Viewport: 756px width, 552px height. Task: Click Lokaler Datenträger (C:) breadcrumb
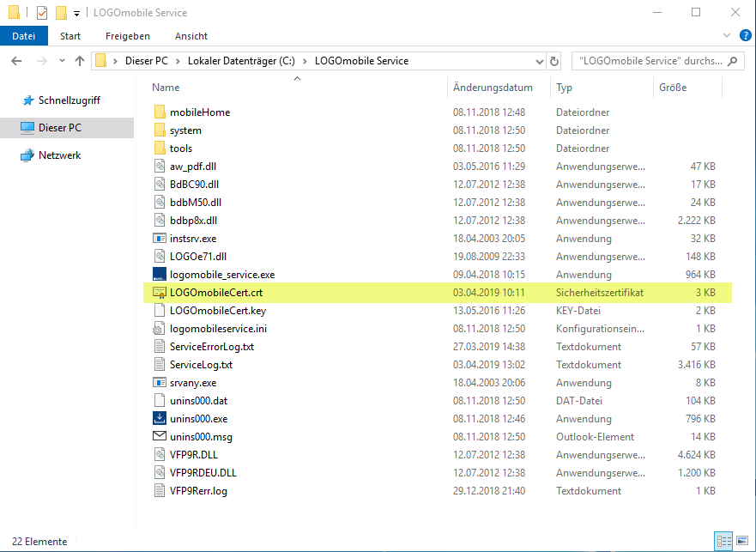click(x=241, y=61)
